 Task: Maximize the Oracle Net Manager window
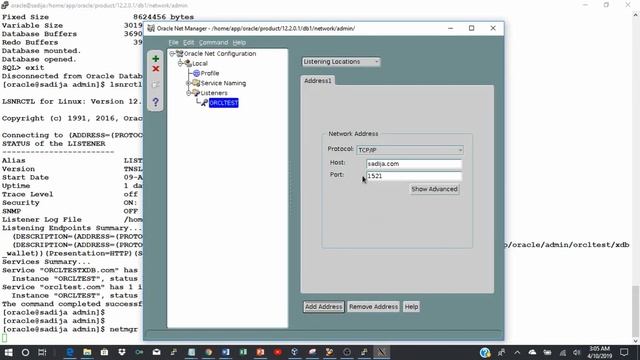471,28
